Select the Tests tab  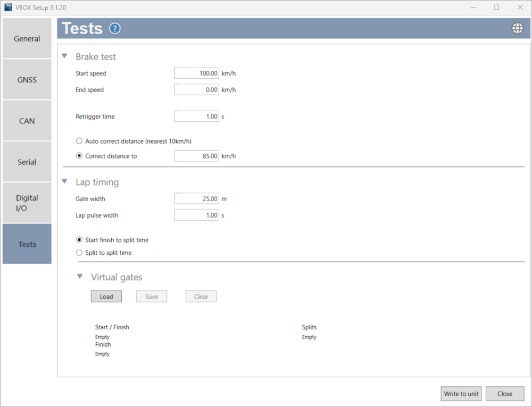[x=27, y=244]
